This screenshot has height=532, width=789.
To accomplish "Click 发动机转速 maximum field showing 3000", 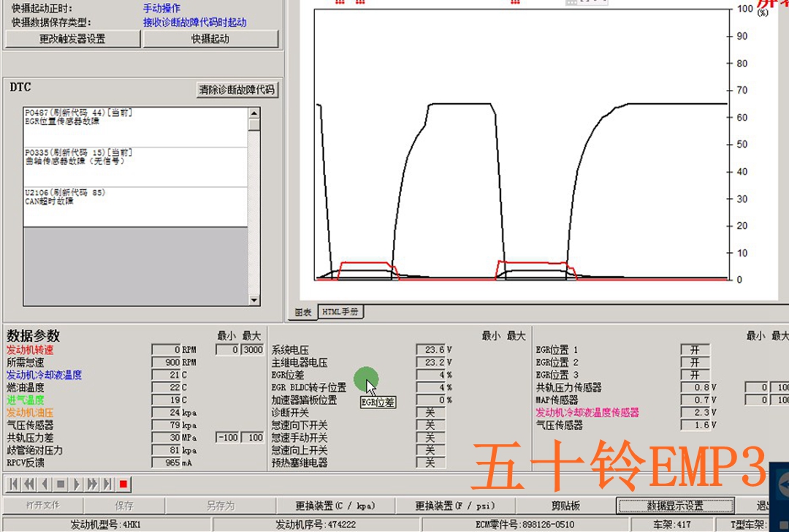I will point(253,350).
